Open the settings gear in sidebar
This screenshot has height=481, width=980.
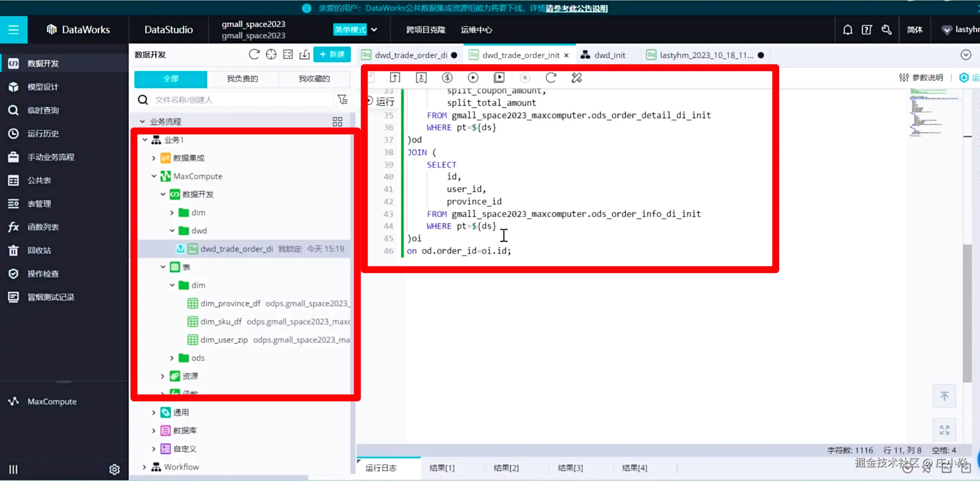[114, 469]
